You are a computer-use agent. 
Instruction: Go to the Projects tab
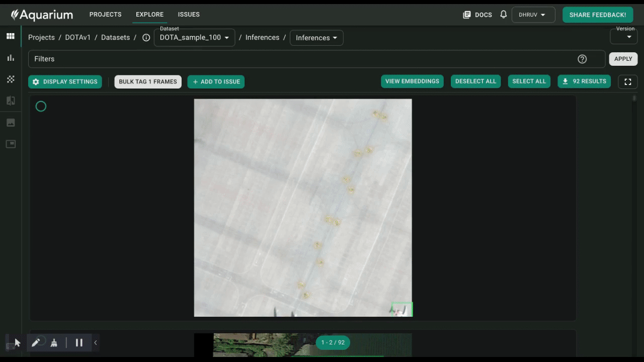point(106,15)
